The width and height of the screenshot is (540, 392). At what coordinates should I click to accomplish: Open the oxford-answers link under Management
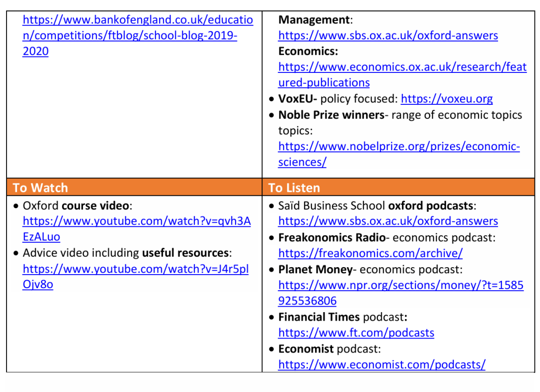tap(388, 36)
